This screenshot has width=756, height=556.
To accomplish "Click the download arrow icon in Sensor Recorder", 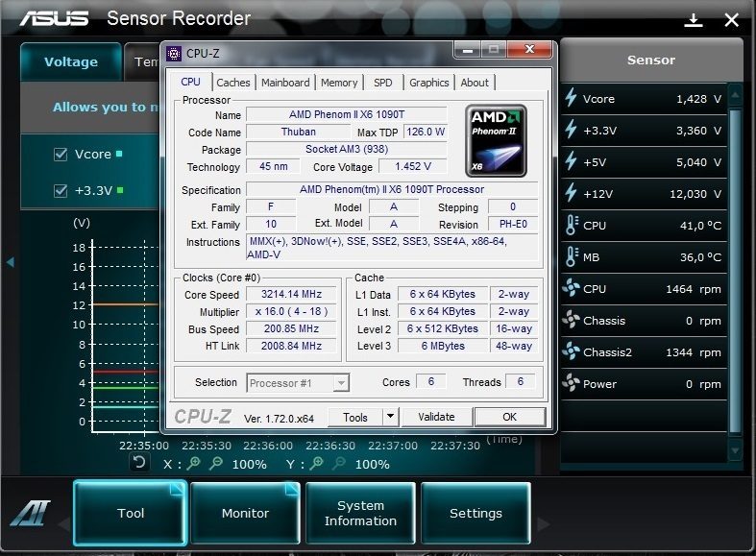I will [694, 20].
